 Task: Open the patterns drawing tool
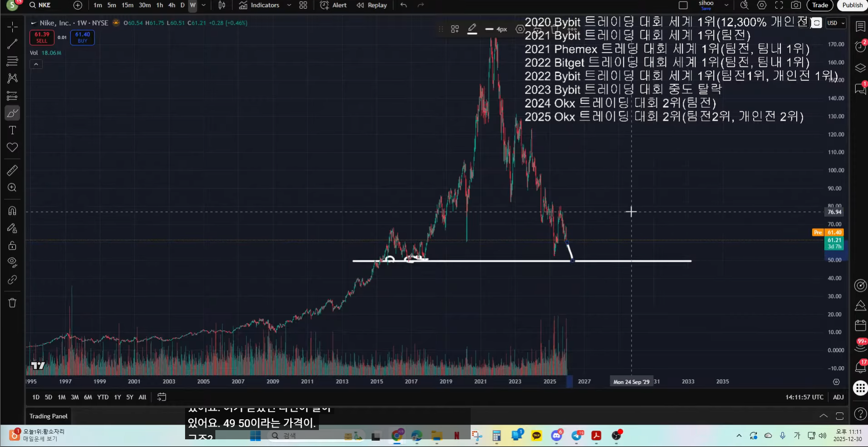point(12,78)
